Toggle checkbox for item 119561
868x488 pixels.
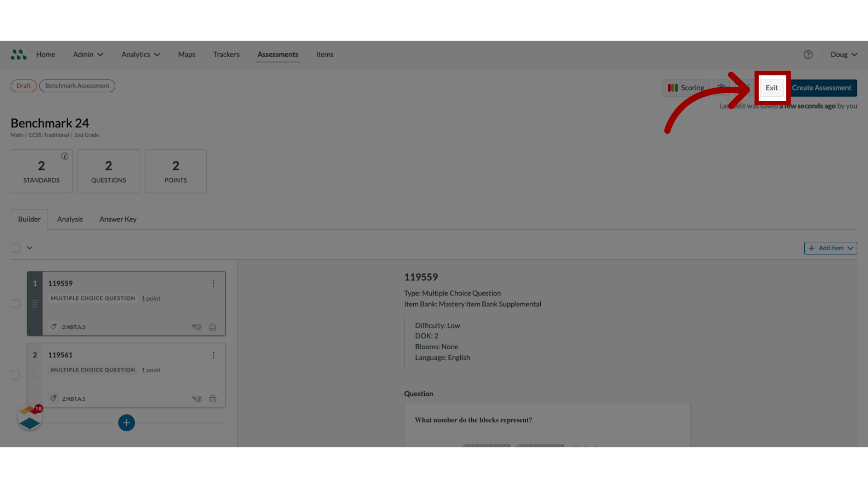coord(14,375)
